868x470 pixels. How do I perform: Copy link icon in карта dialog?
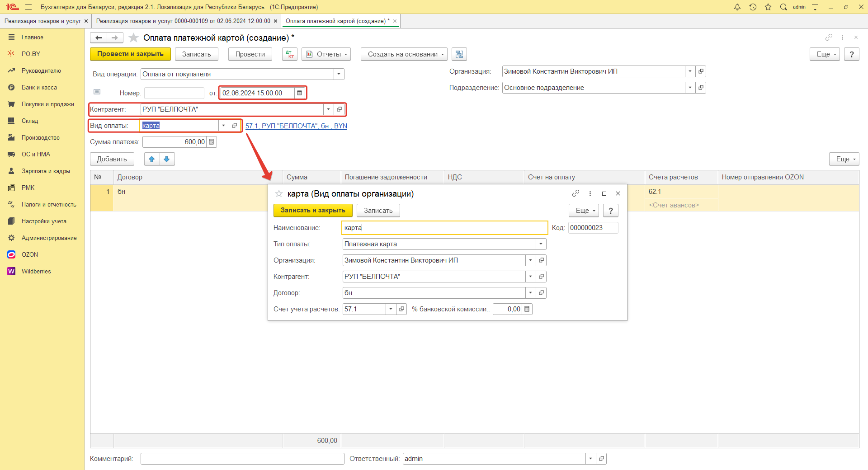coord(576,193)
